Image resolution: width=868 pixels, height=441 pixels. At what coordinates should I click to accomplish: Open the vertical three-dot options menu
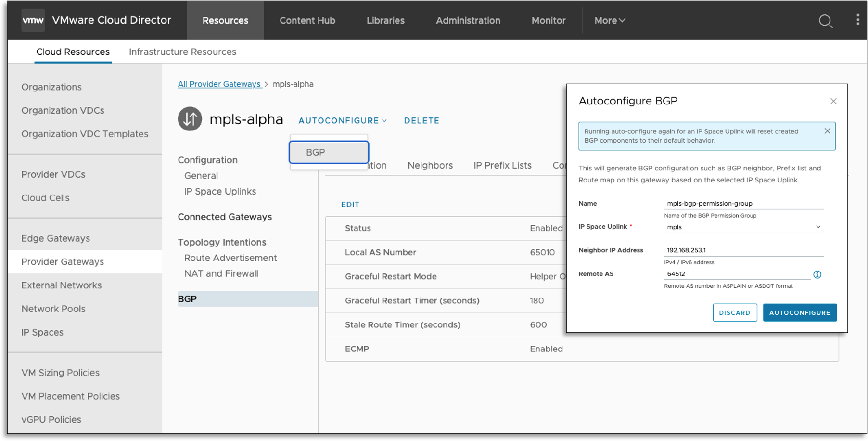(x=858, y=20)
